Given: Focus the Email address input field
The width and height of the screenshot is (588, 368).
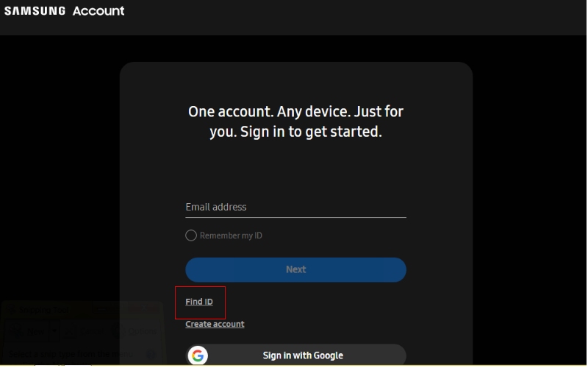Looking at the screenshot, I should [x=295, y=207].
